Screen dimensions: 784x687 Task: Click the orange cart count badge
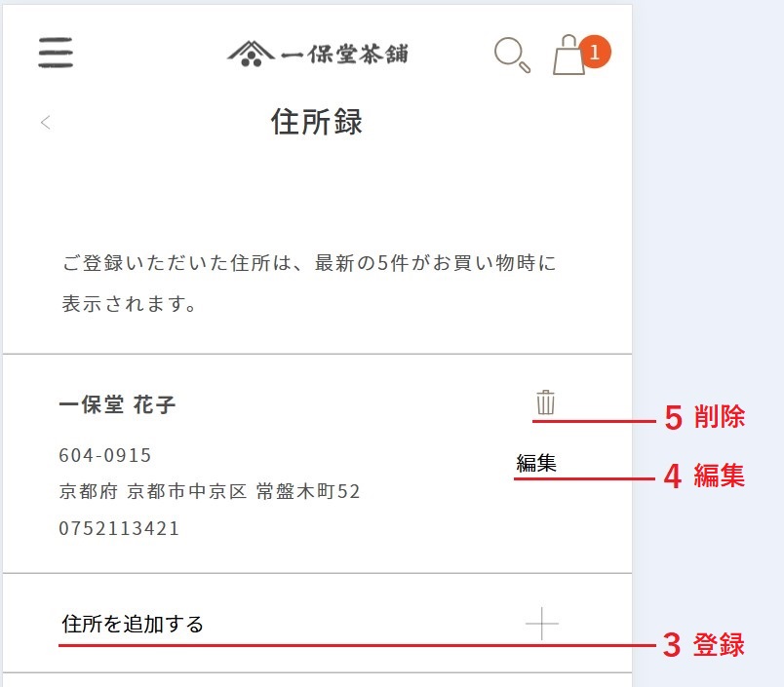[595, 52]
